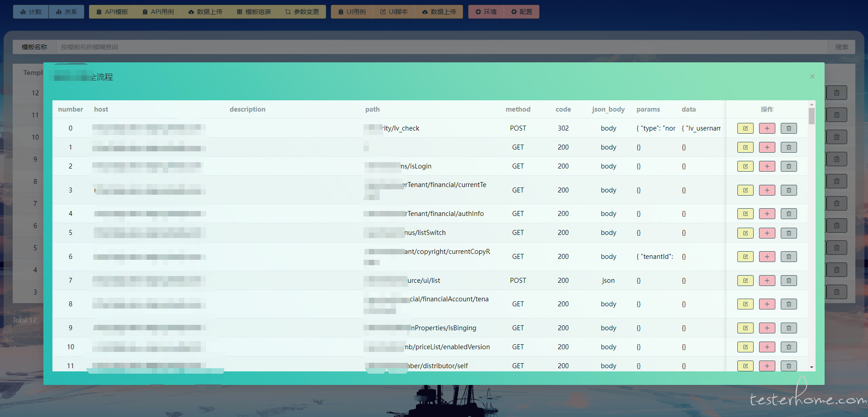Select the path column header
Screen dimensions: 868x417
[x=373, y=109]
